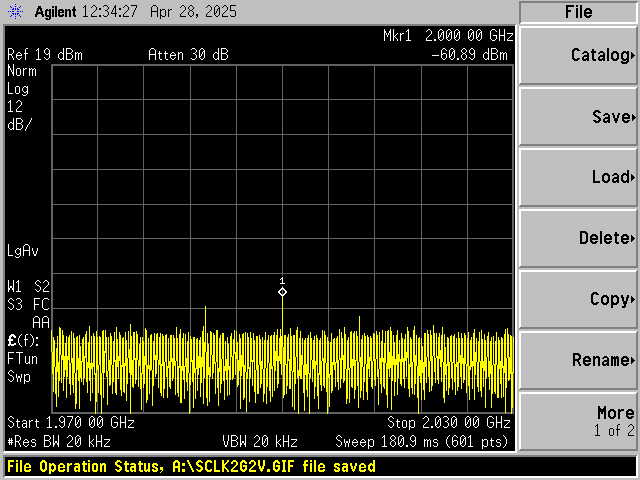640x480 pixels.
Task: Click the Start 1.970 00 GHz label
Action: coord(71,423)
